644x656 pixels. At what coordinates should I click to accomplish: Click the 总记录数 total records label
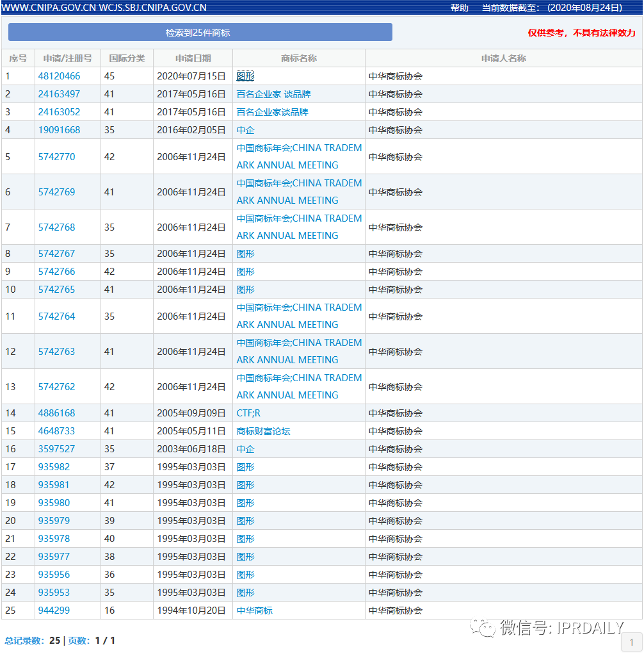(24, 641)
